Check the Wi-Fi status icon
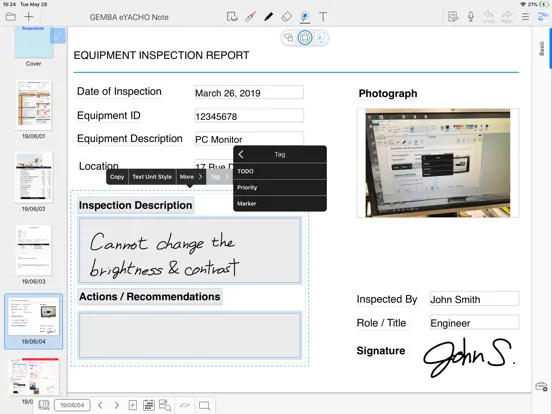The image size is (552, 414). tap(523, 4)
